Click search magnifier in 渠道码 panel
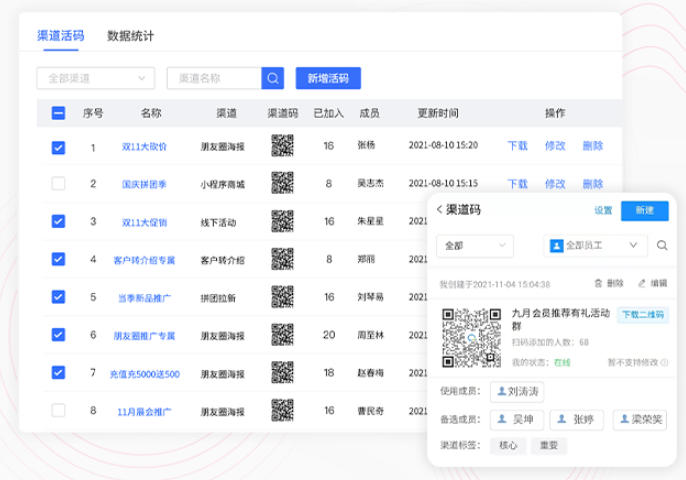The height and width of the screenshot is (480, 686). [x=662, y=245]
